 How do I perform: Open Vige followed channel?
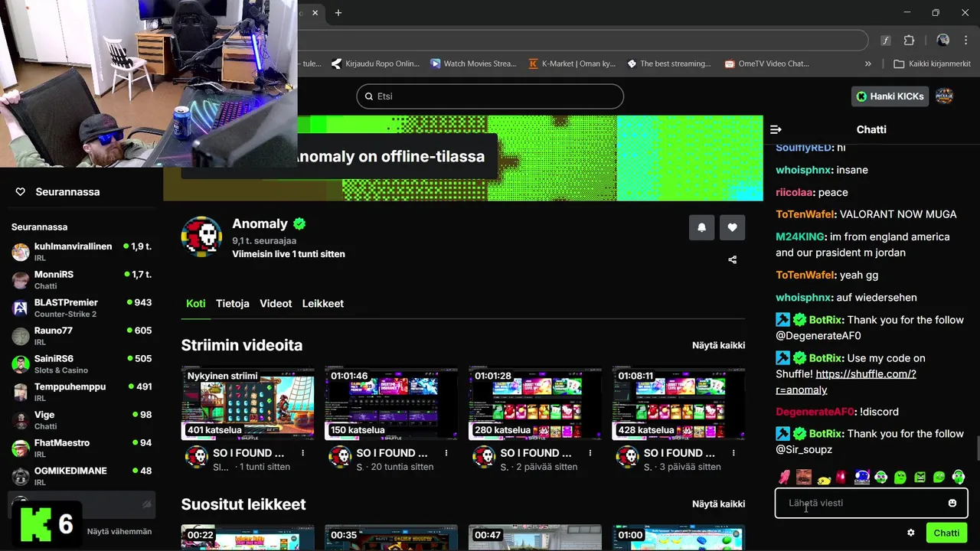(x=81, y=420)
